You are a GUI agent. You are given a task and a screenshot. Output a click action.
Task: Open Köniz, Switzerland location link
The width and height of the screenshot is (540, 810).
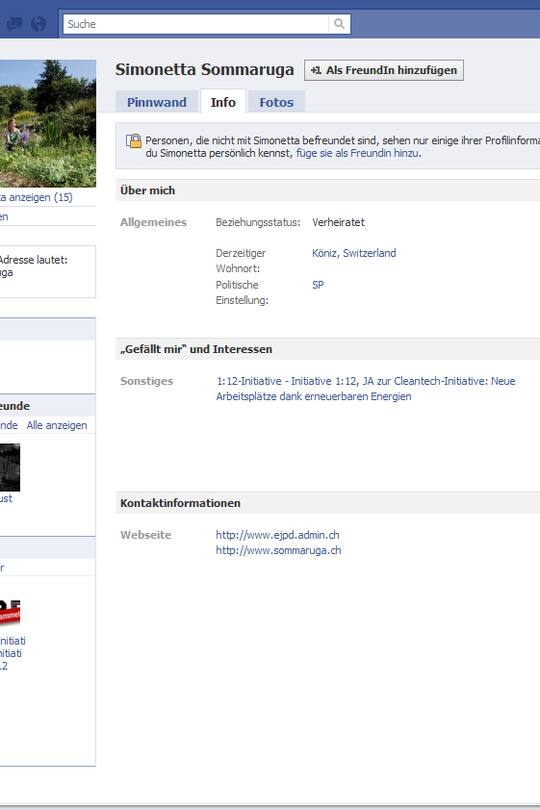(354, 253)
